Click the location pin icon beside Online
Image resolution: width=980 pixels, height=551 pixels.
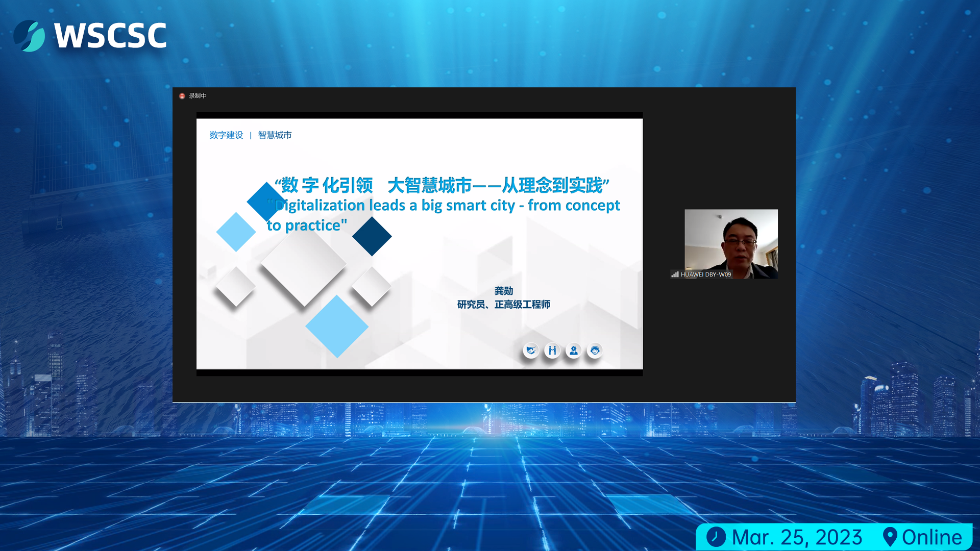[890, 537]
